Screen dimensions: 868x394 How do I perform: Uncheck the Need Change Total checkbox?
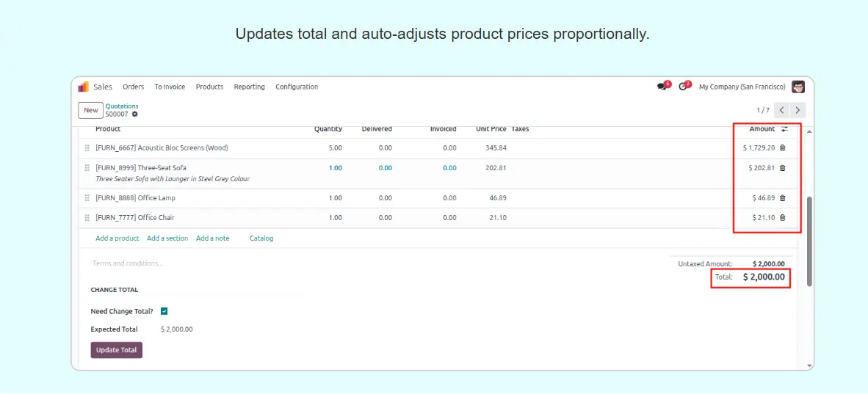click(x=164, y=311)
